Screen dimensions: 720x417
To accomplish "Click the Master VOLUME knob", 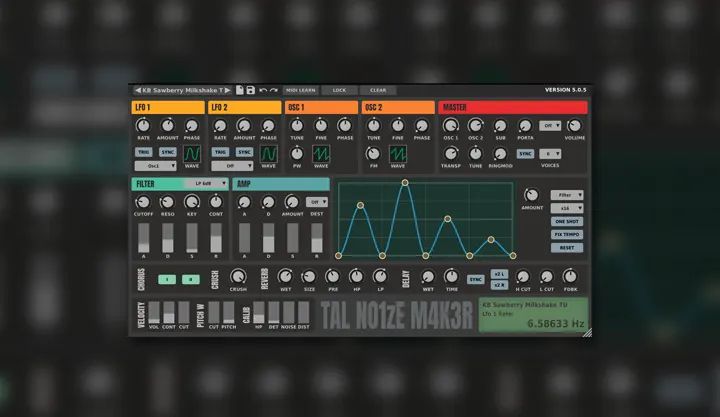I will click(x=574, y=125).
